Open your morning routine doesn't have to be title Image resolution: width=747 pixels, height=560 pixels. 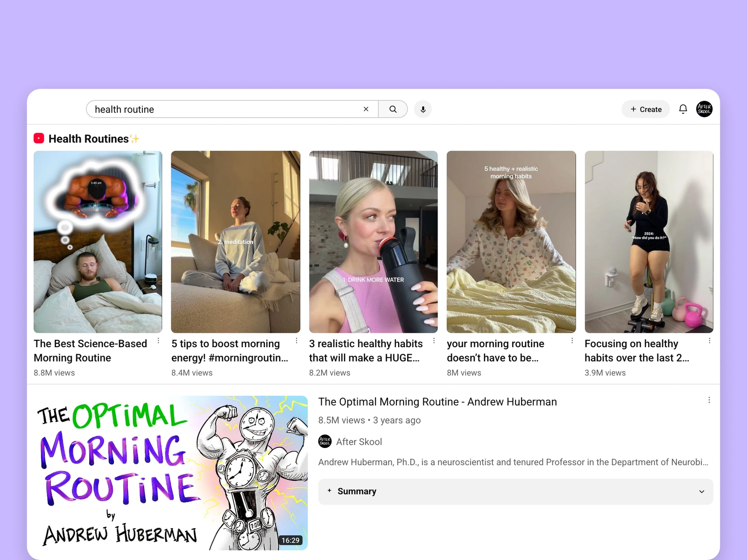tap(495, 351)
